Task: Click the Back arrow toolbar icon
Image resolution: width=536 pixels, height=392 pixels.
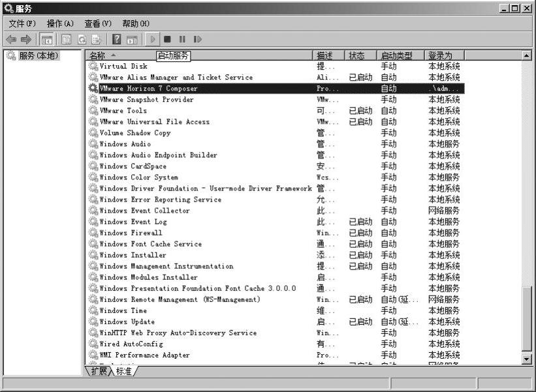Action: (x=11, y=40)
